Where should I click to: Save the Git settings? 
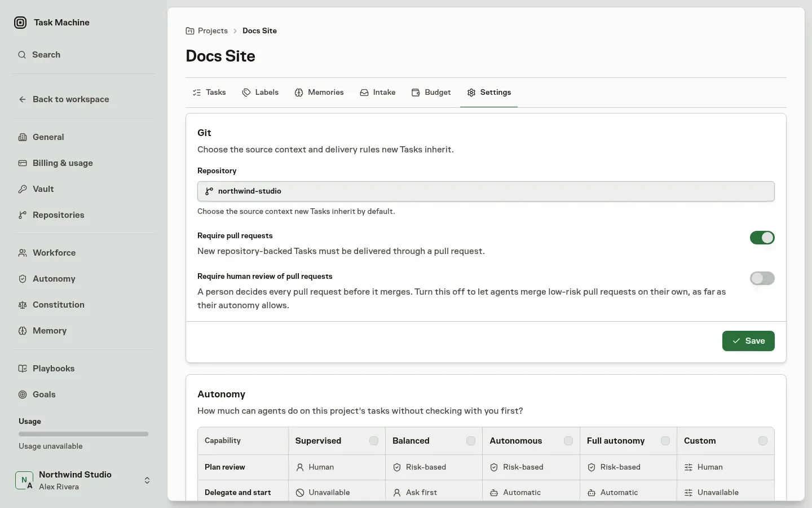click(748, 341)
